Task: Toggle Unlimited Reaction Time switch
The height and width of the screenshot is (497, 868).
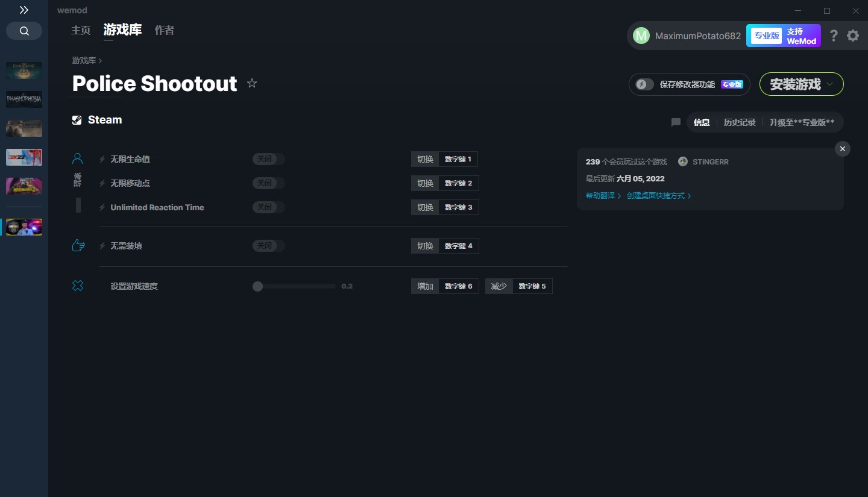Action: tap(268, 207)
